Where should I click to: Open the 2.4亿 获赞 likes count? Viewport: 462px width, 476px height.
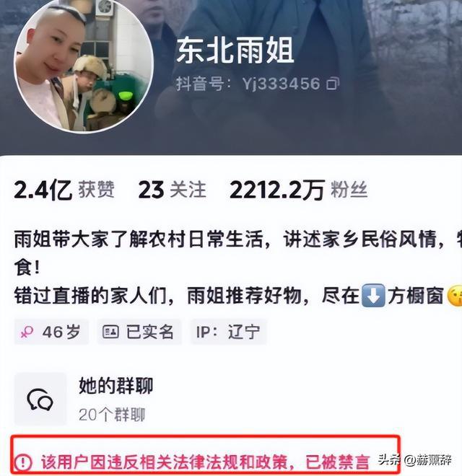64,190
